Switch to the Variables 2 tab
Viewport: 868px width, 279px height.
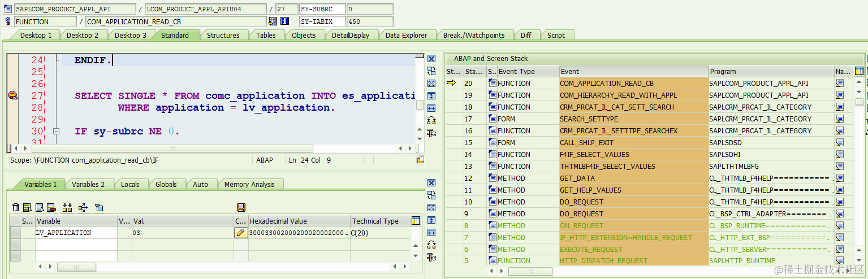click(x=88, y=184)
